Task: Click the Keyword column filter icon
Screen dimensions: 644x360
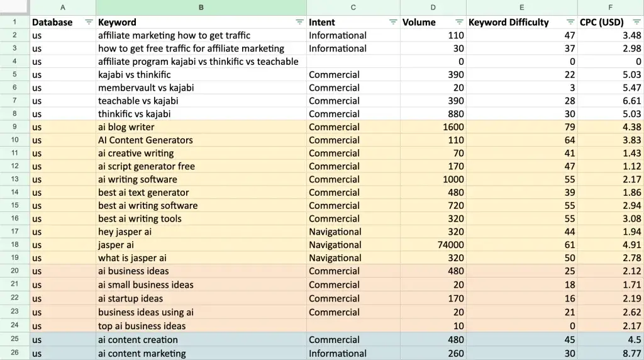Action: click(x=299, y=22)
